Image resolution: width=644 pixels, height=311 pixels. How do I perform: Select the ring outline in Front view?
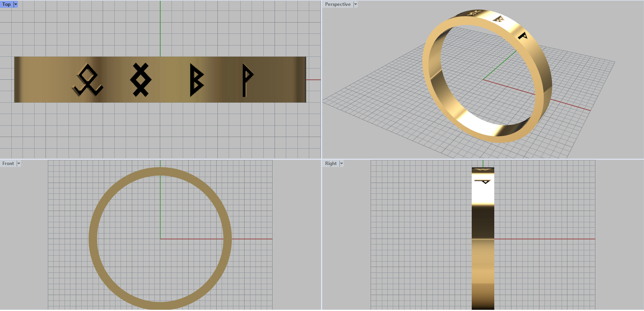coord(93,239)
